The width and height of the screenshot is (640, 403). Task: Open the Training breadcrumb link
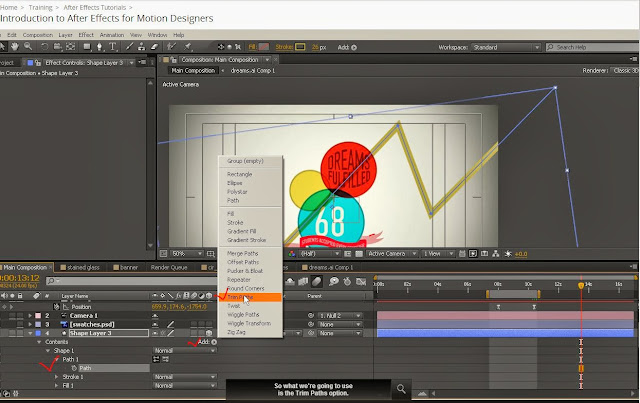point(40,7)
